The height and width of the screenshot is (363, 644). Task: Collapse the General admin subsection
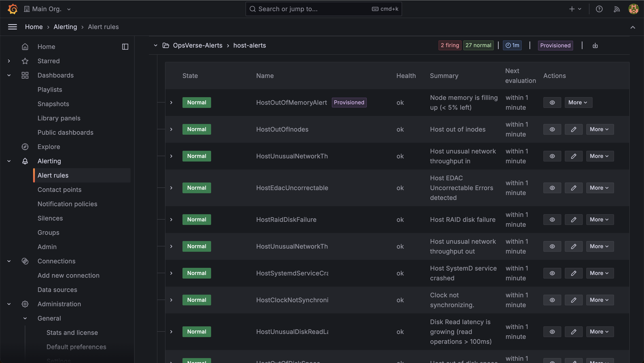click(x=25, y=318)
